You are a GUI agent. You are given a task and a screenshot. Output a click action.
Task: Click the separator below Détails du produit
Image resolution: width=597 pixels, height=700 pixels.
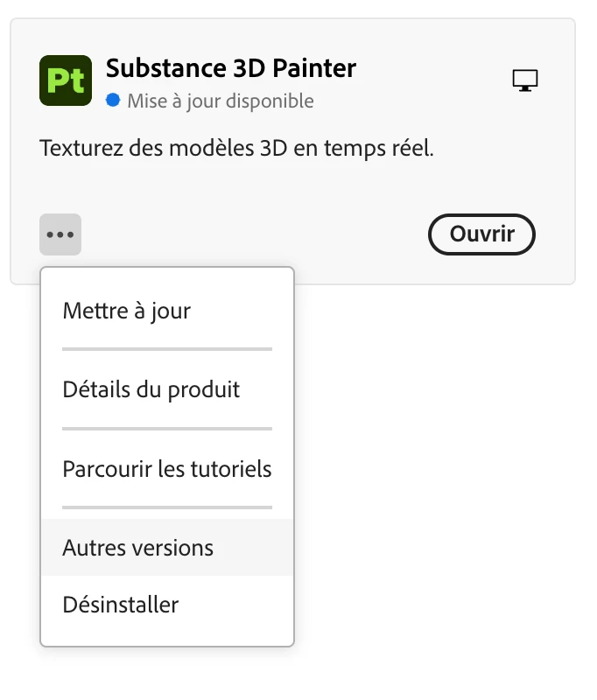167,429
